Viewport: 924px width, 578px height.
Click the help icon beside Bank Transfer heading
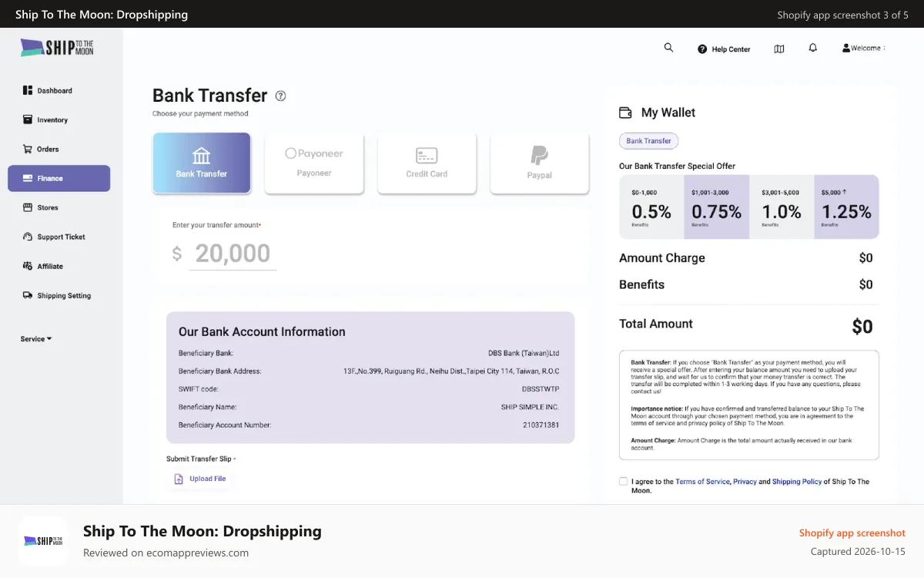(280, 96)
